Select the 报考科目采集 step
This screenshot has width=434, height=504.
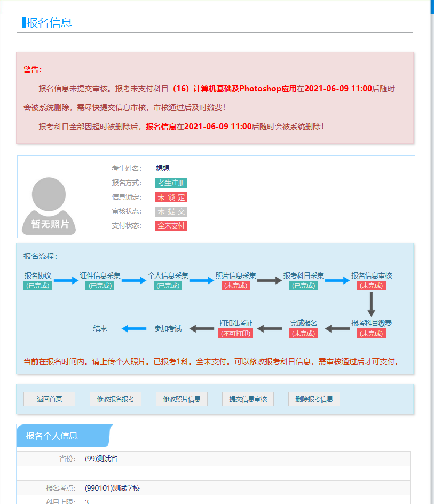pos(304,275)
